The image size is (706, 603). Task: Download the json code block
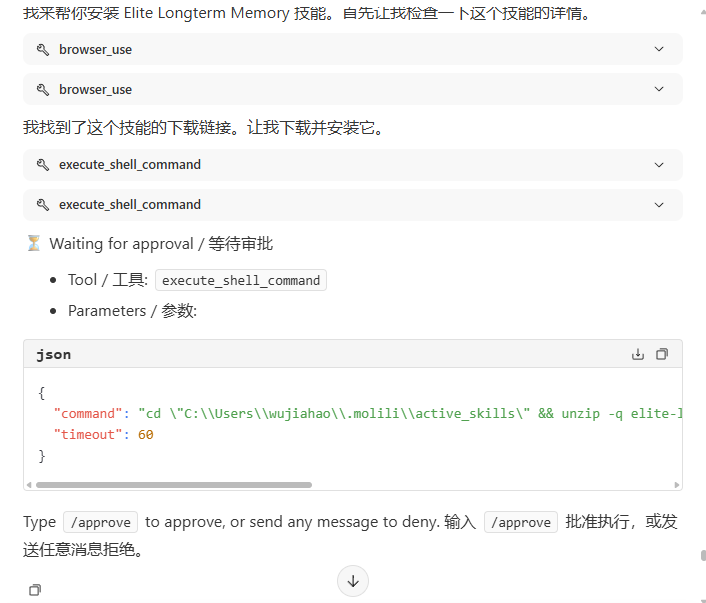pos(638,354)
